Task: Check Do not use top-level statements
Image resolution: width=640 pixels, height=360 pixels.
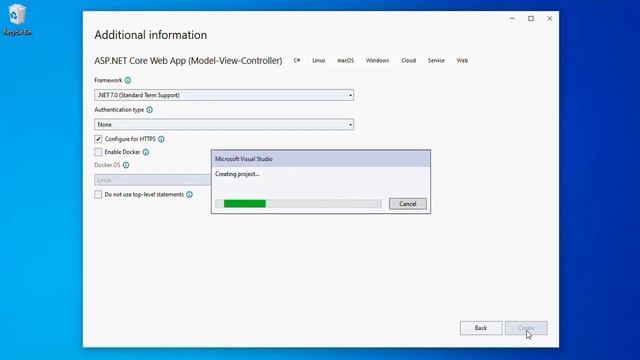Action: 98,195
